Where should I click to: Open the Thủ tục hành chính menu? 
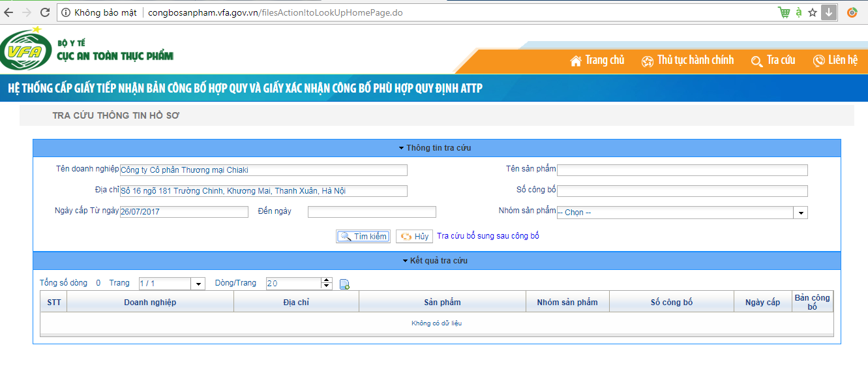point(687,61)
